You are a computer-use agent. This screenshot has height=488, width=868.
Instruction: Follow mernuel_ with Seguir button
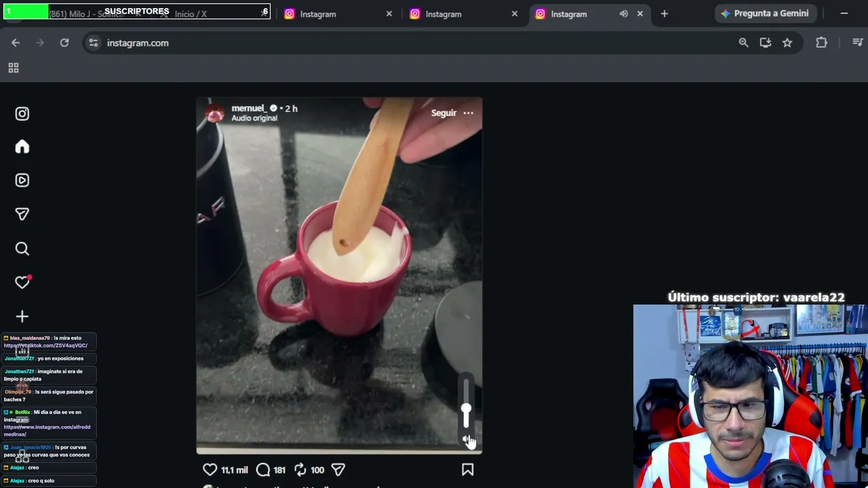[x=444, y=113]
